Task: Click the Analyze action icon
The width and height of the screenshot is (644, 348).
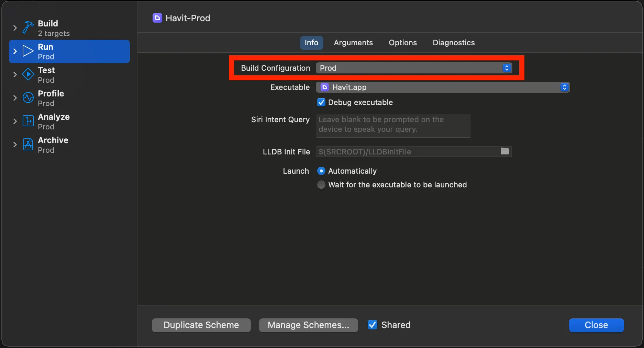Action: coord(28,121)
